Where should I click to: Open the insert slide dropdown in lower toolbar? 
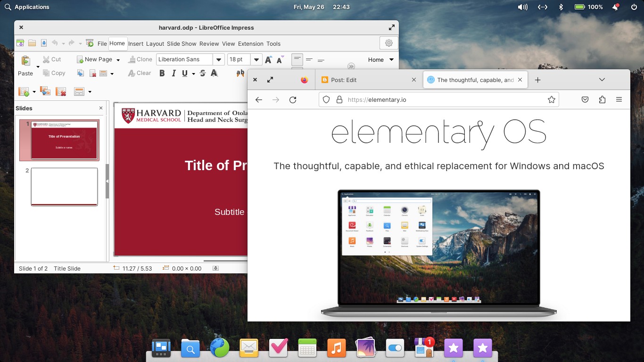(x=34, y=92)
